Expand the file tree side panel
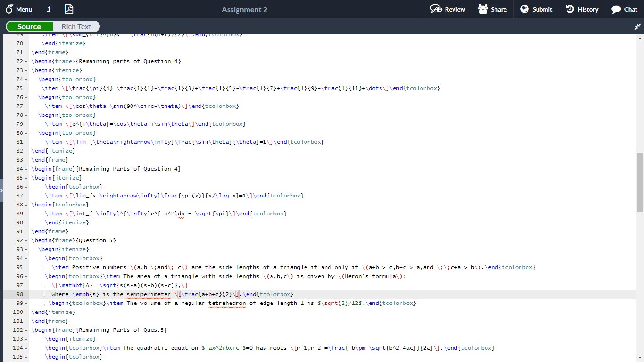Viewport: 644px width, 362px height. (2, 190)
